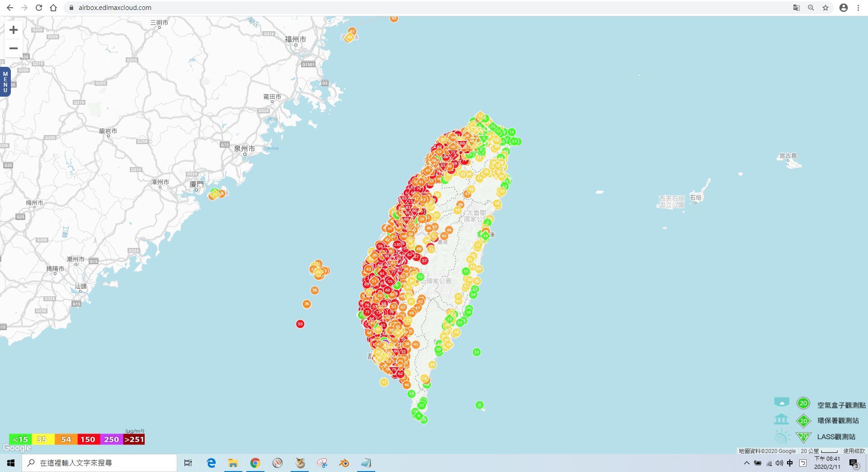Screen dimensions: 868x472
Task: Toggle the EPA building layer icon
Action: click(x=781, y=420)
